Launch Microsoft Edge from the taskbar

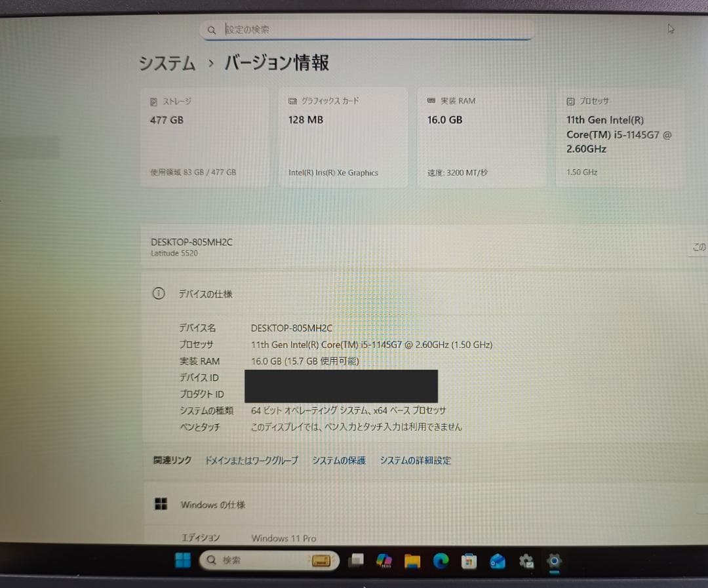click(441, 560)
